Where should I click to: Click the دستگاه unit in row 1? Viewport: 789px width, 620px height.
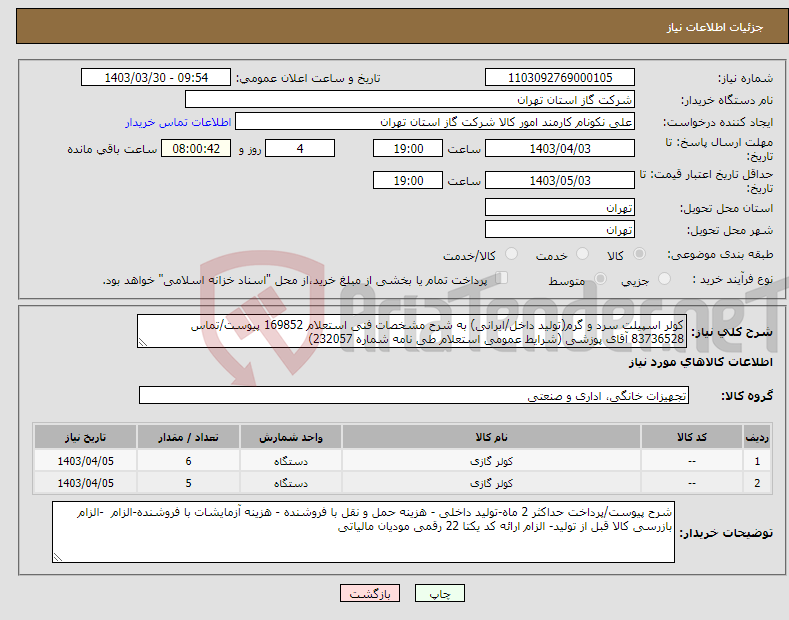point(290,461)
